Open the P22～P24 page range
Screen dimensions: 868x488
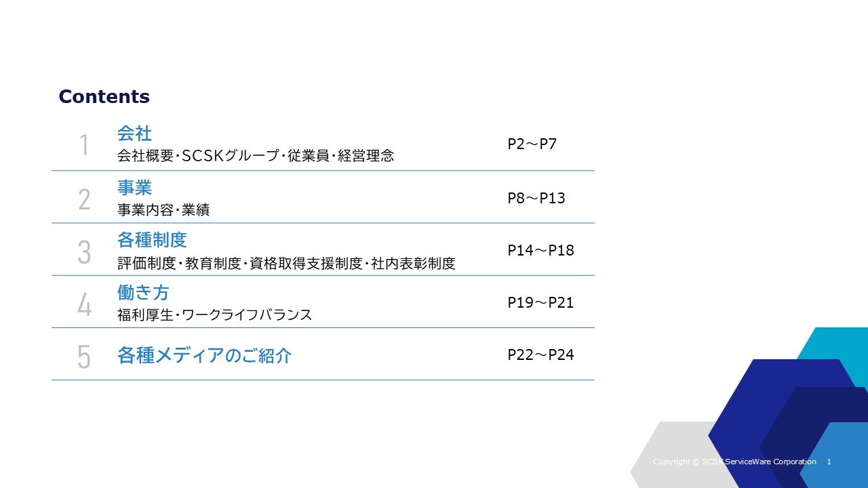pos(540,355)
